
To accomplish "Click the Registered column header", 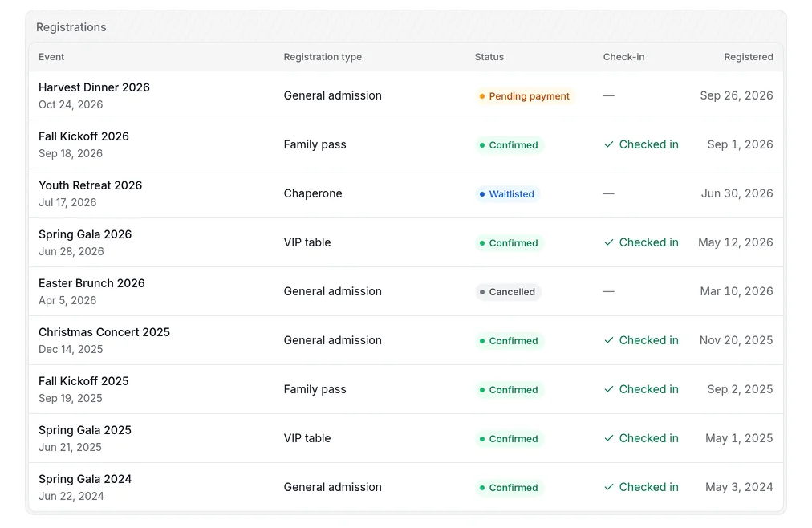I will pyautogui.click(x=749, y=57).
